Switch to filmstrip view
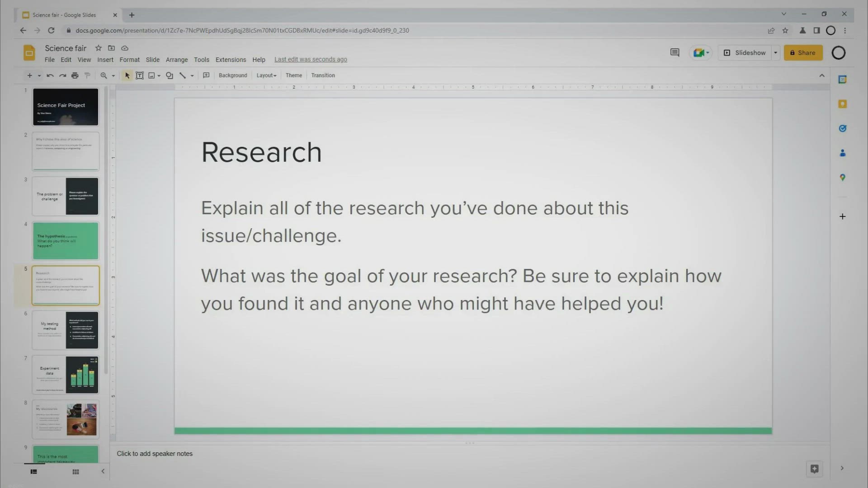Screen dimensions: 868x488 pos(33,472)
